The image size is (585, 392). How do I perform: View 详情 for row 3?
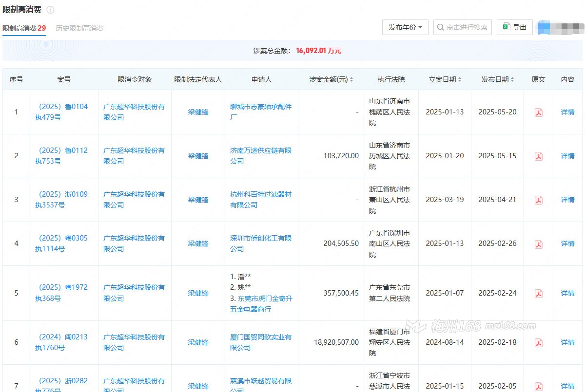click(x=568, y=200)
